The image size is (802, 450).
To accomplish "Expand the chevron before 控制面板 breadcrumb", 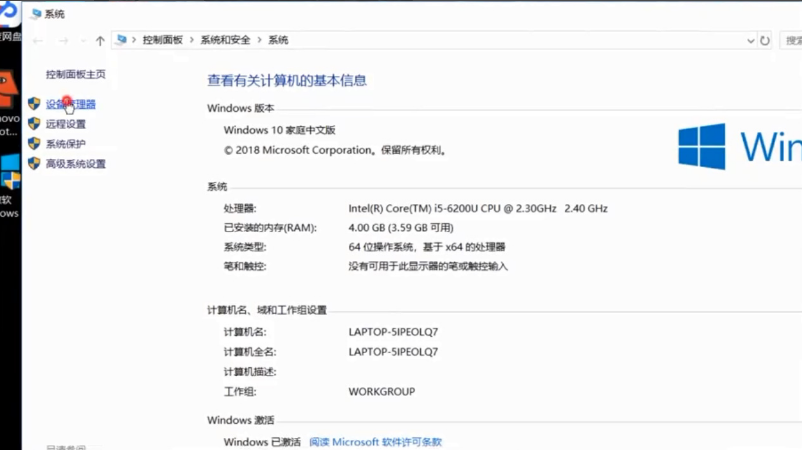I will point(135,40).
